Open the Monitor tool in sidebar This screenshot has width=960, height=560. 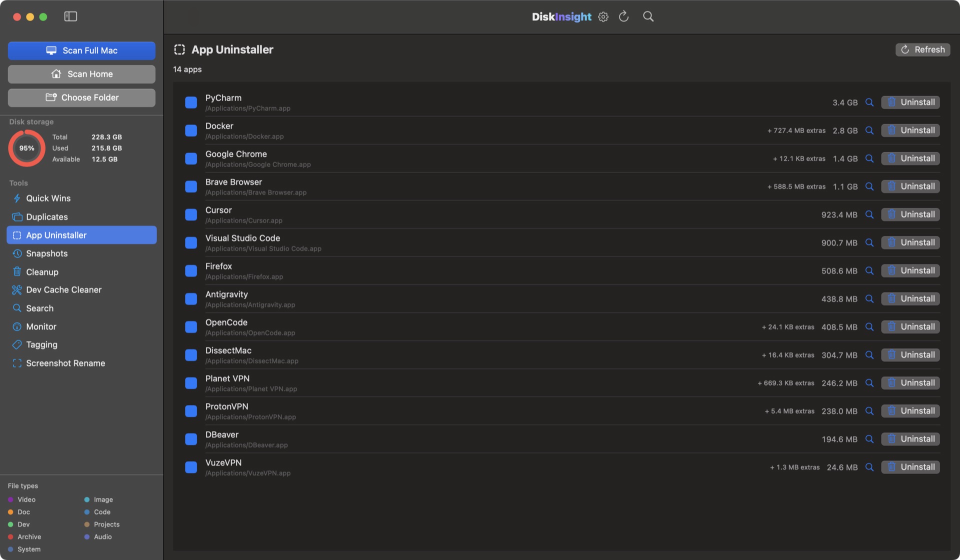pos(81,326)
